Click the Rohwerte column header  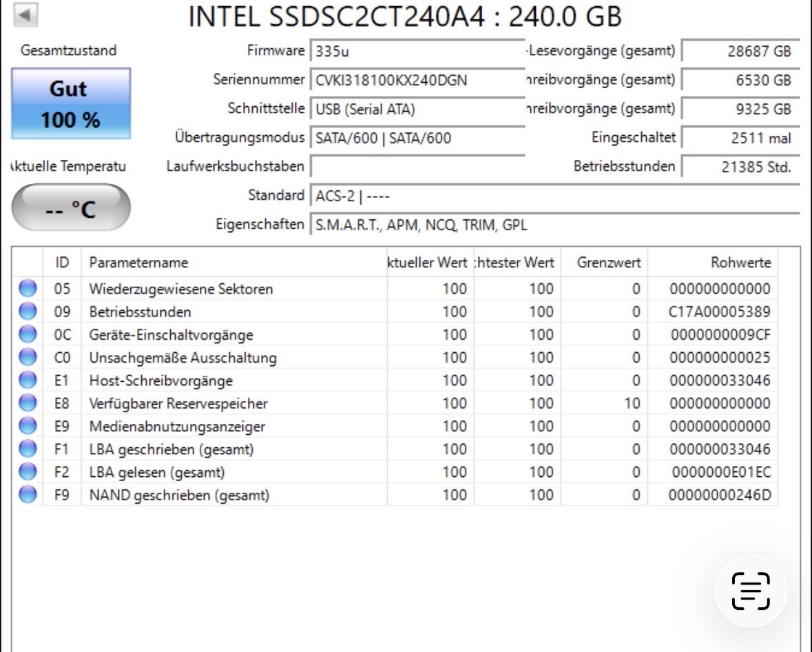coord(713,263)
